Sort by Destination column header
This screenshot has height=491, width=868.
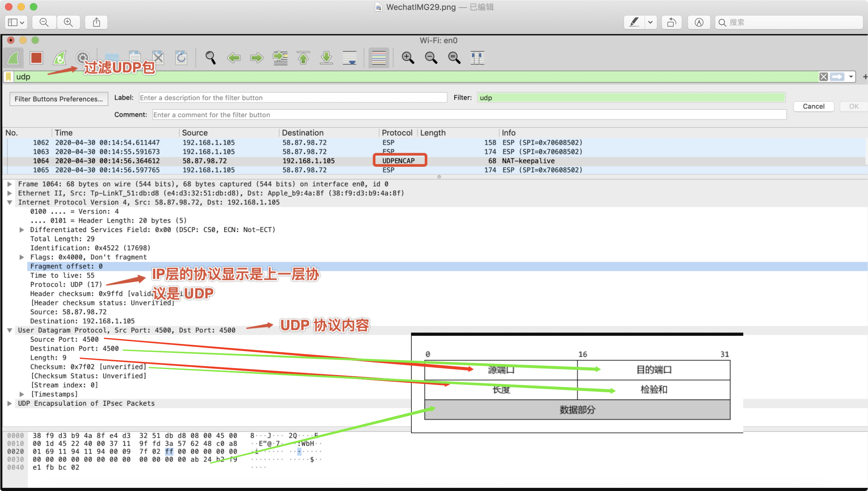tap(329, 133)
